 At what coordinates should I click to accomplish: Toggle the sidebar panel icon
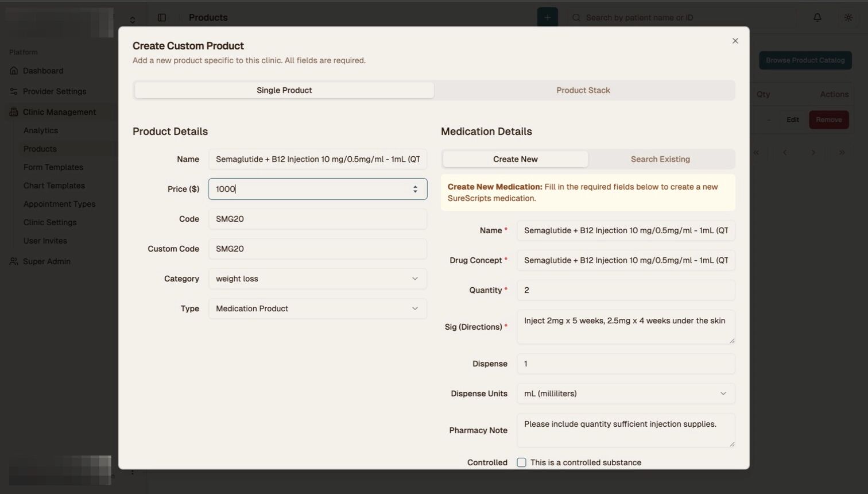tap(162, 18)
